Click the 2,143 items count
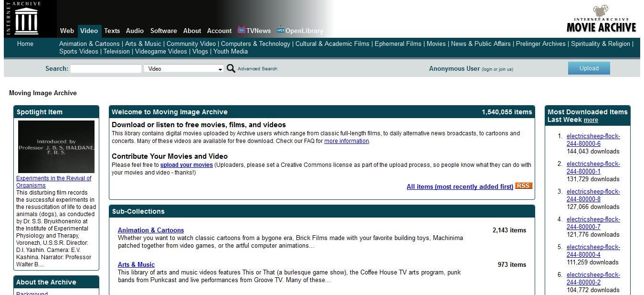The width and height of the screenshot is (644, 295). [509, 230]
